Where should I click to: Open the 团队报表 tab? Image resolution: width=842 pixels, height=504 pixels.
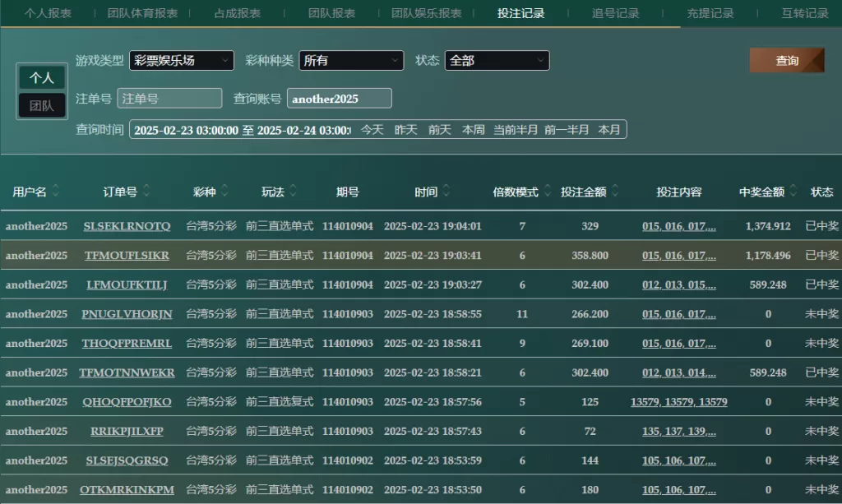coord(332,13)
